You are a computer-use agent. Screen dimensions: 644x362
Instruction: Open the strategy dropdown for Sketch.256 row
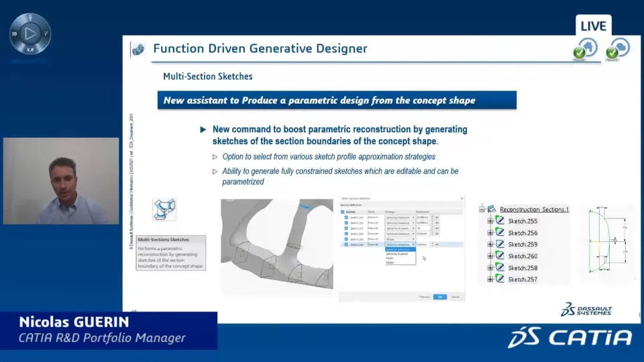click(400, 223)
